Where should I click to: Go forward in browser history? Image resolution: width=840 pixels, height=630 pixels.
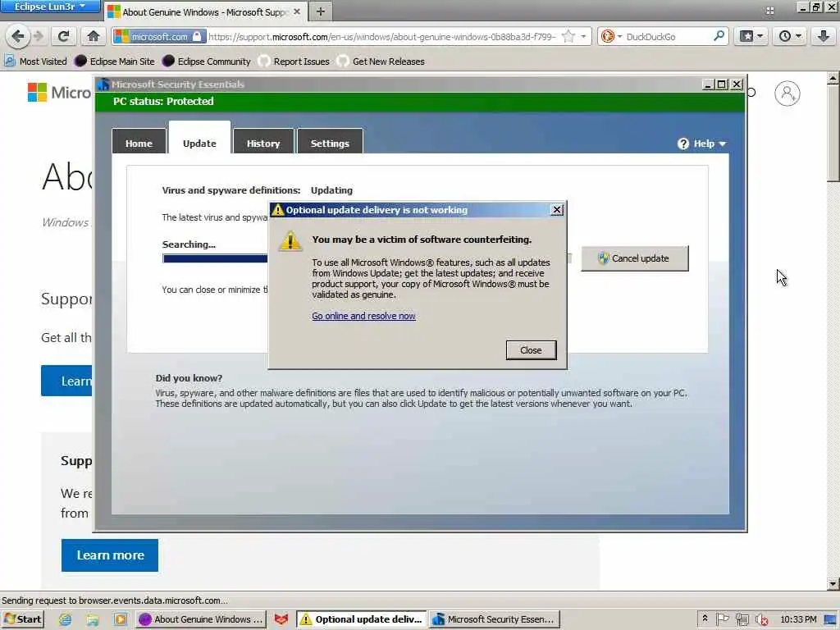(x=38, y=36)
